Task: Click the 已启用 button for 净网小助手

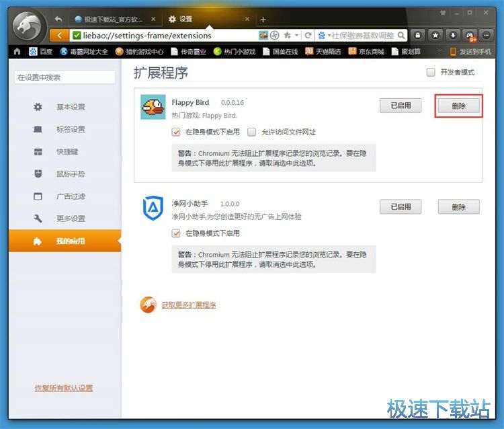Action: tap(401, 207)
